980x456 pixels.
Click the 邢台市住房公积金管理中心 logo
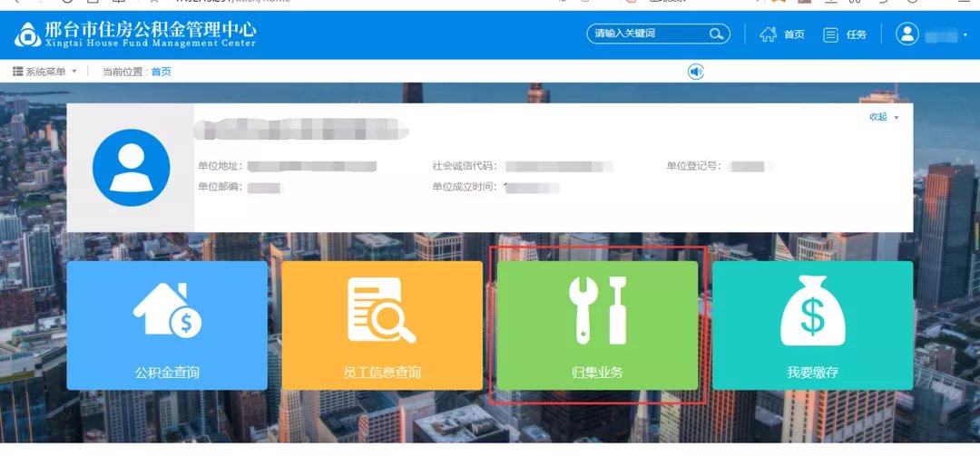click(136, 34)
